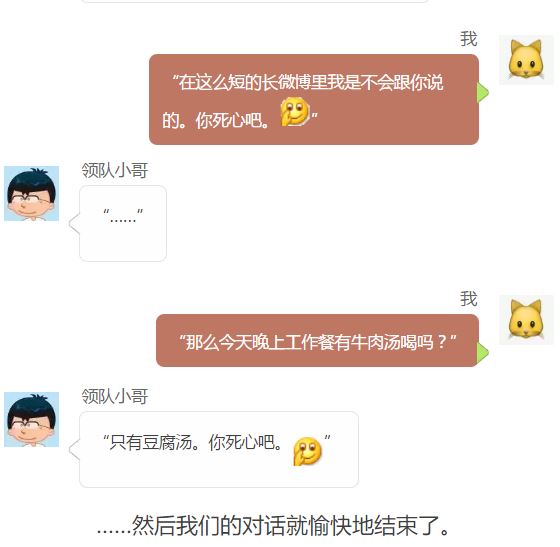Click the first 领队小哥 cartoon avatar
Screen dimensions: 560x547
(31, 193)
